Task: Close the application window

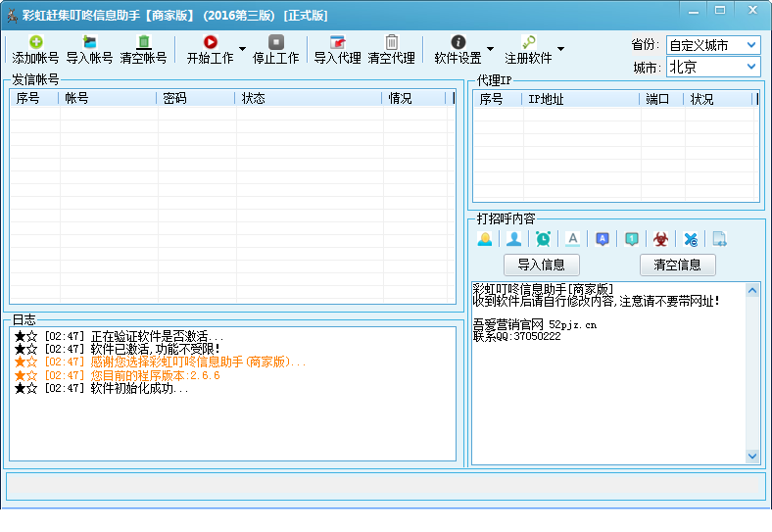Action: point(752,11)
